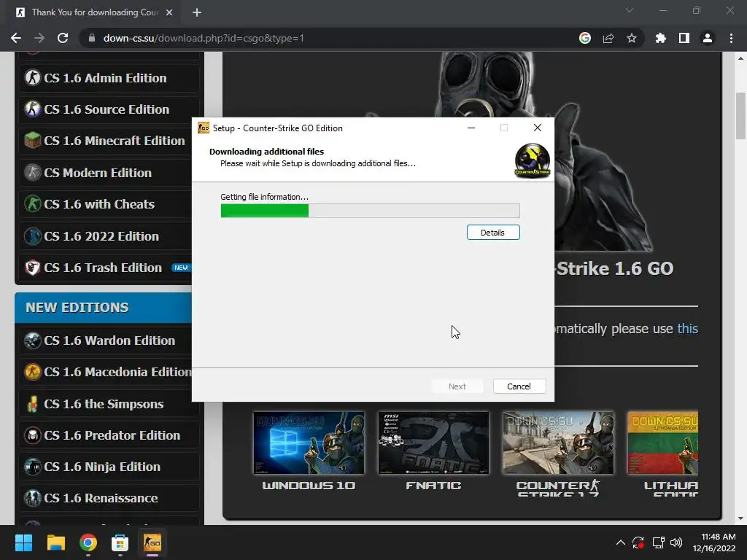
Task: Click the Minecraft block icon in sidebar
Action: (32, 141)
